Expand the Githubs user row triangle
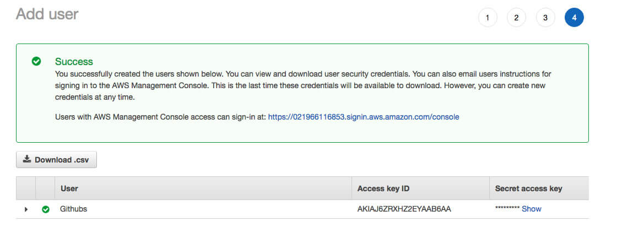Screen dimensions: 644x232 [x=26, y=209]
